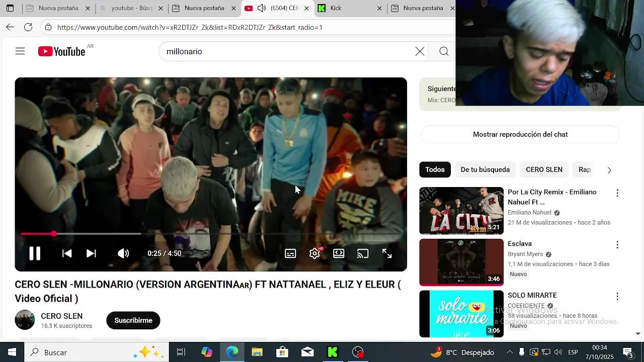The width and height of the screenshot is (644, 362).
Task: Go to YouTube home via logo
Action: click(x=62, y=51)
